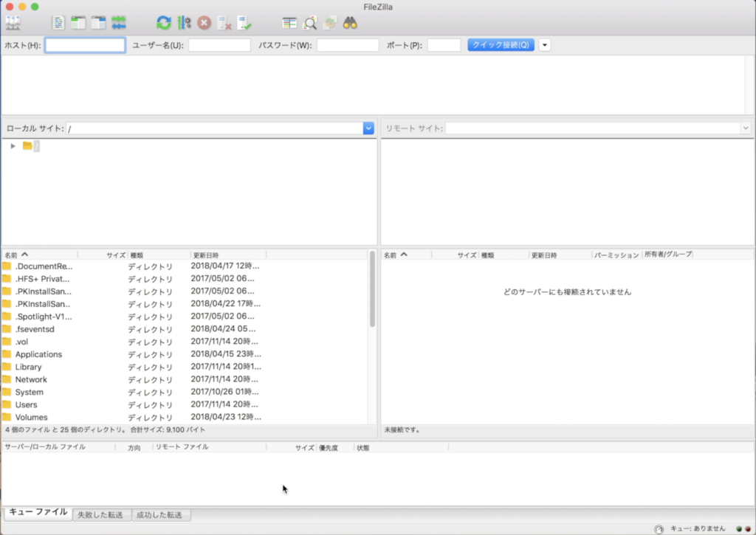This screenshot has height=535, width=756.
Task: Switch to 失敗した転送 tab
Action: pos(100,515)
